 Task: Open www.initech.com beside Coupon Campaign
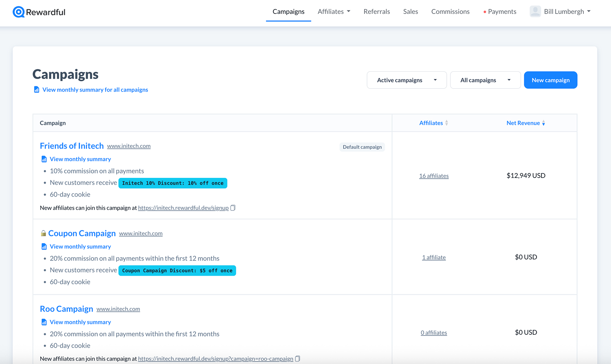[x=141, y=233]
